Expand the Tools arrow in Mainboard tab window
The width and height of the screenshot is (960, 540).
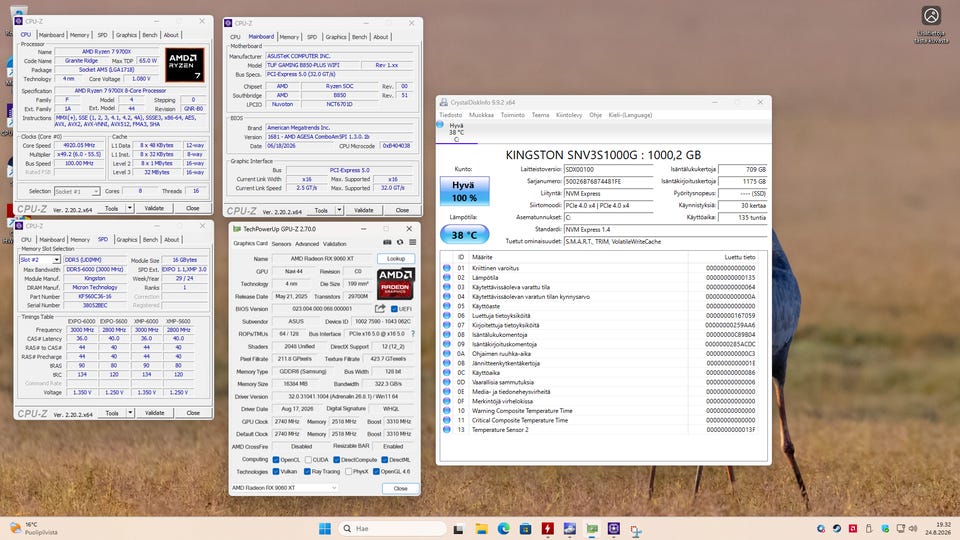point(339,210)
